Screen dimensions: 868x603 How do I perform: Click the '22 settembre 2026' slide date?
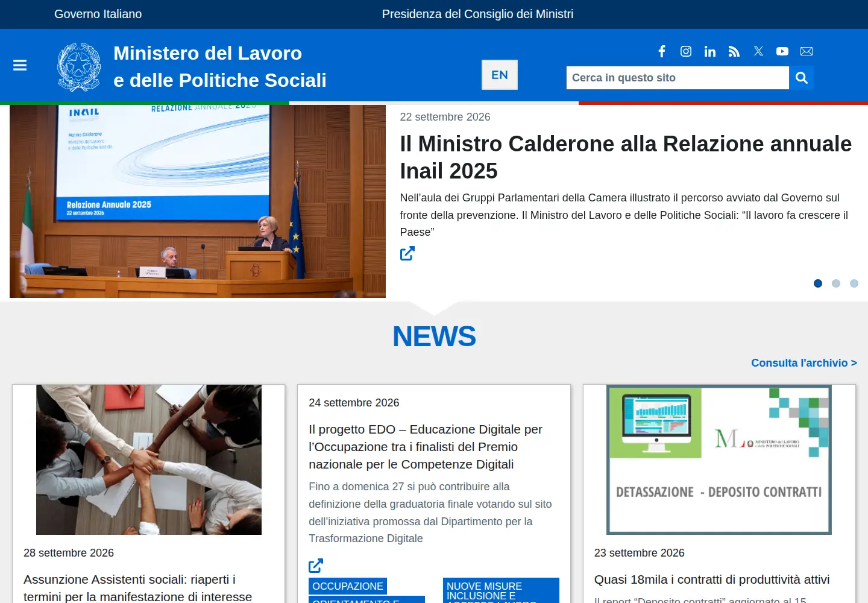445,117
